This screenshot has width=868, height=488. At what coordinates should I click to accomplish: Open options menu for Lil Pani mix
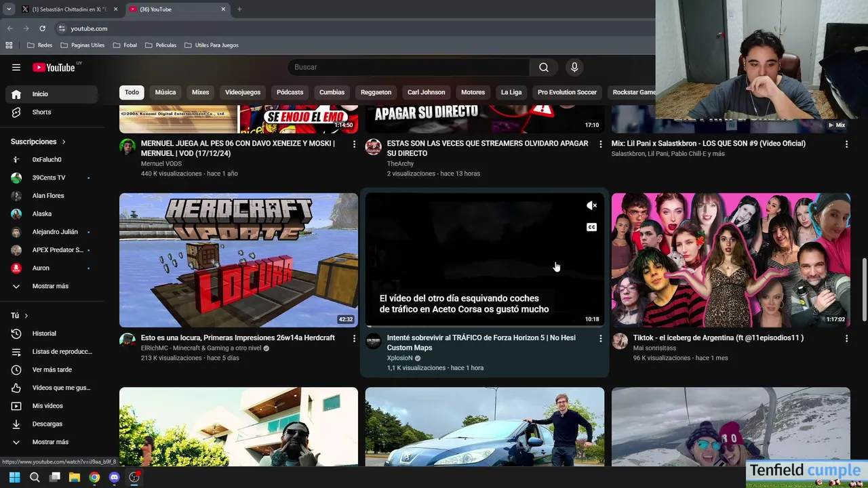[x=846, y=144]
